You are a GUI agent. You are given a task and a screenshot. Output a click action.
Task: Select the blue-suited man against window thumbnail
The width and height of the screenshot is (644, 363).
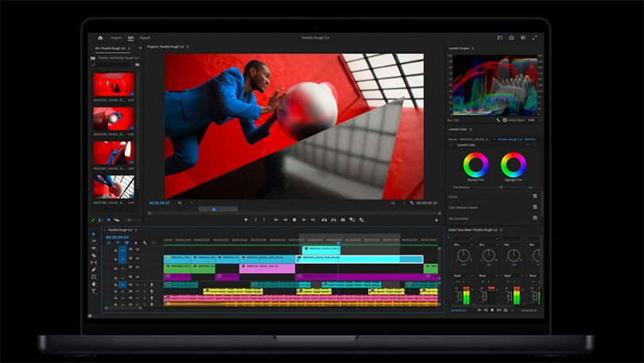click(114, 186)
